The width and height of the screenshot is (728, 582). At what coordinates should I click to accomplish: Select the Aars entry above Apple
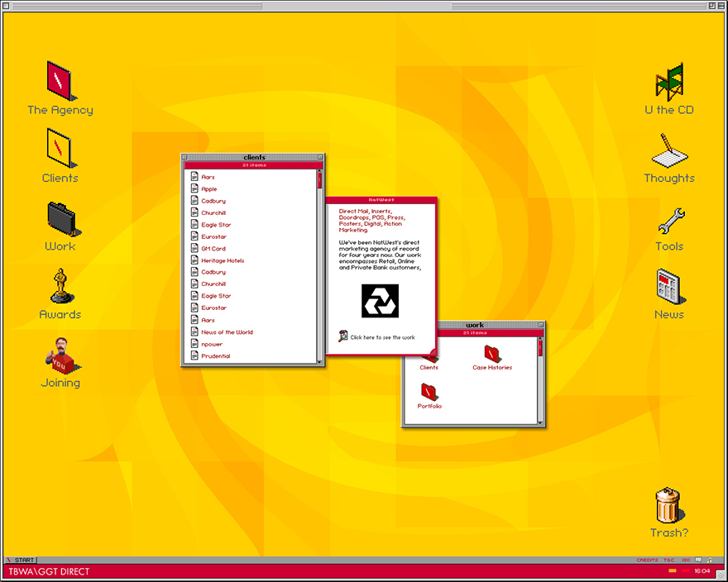pyautogui.click(x=203, y=177)
